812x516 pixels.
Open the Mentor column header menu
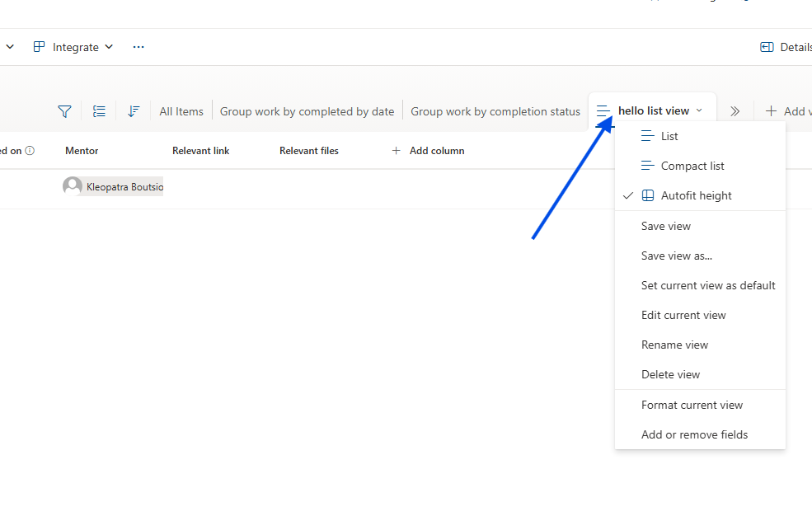pyautogui.click(x=82, y=151)
